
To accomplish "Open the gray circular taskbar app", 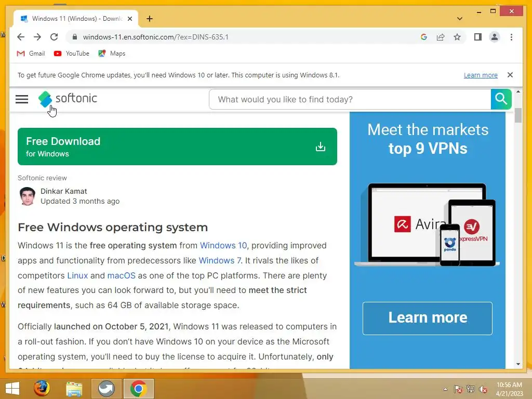I will (x=106, y=389).
